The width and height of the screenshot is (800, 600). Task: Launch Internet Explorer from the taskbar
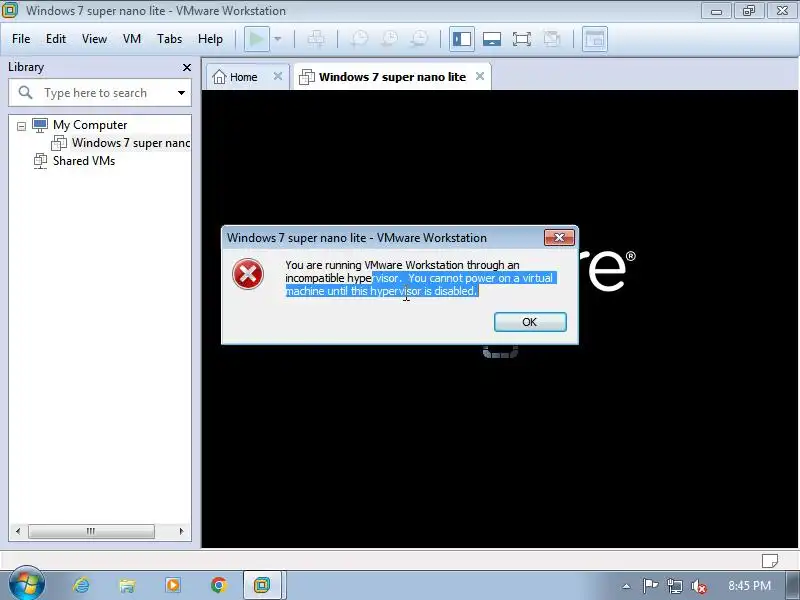(81, 585)
